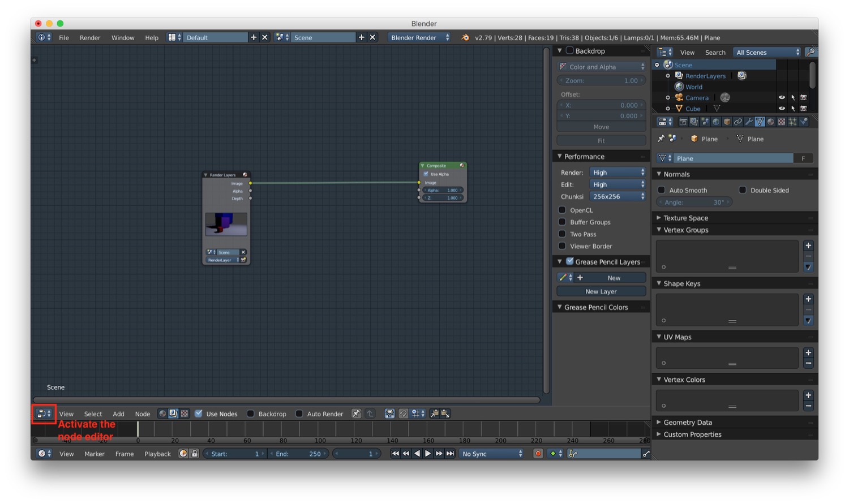Click the pin node tree icon
Image resolution: width=849 pixels, height=504 pixels.
tap(356, 413)
